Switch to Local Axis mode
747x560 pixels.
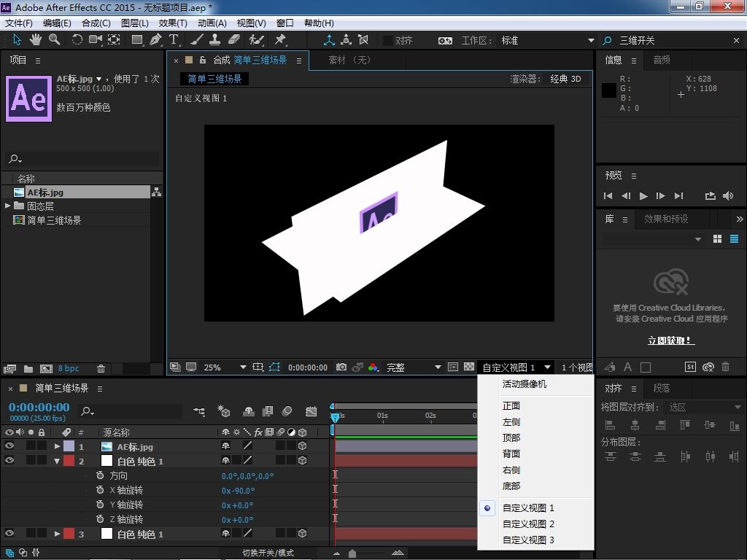(x=329, y=40)
